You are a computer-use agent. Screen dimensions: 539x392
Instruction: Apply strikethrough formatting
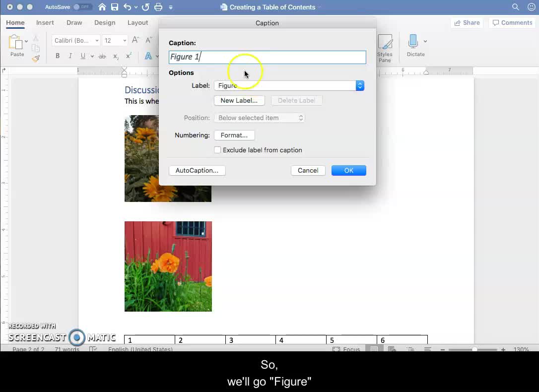(102, 56)
